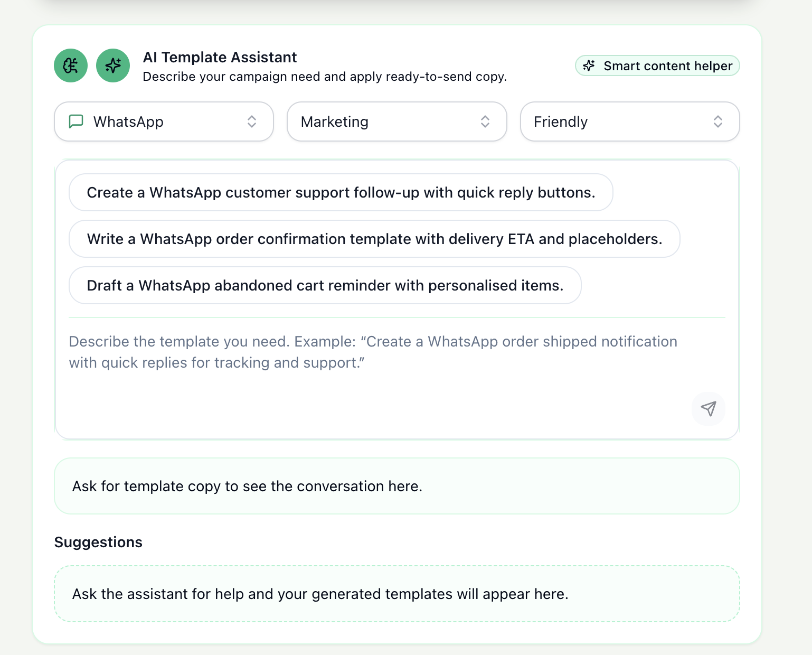Enable the Smart content helper

click(657, 65)
